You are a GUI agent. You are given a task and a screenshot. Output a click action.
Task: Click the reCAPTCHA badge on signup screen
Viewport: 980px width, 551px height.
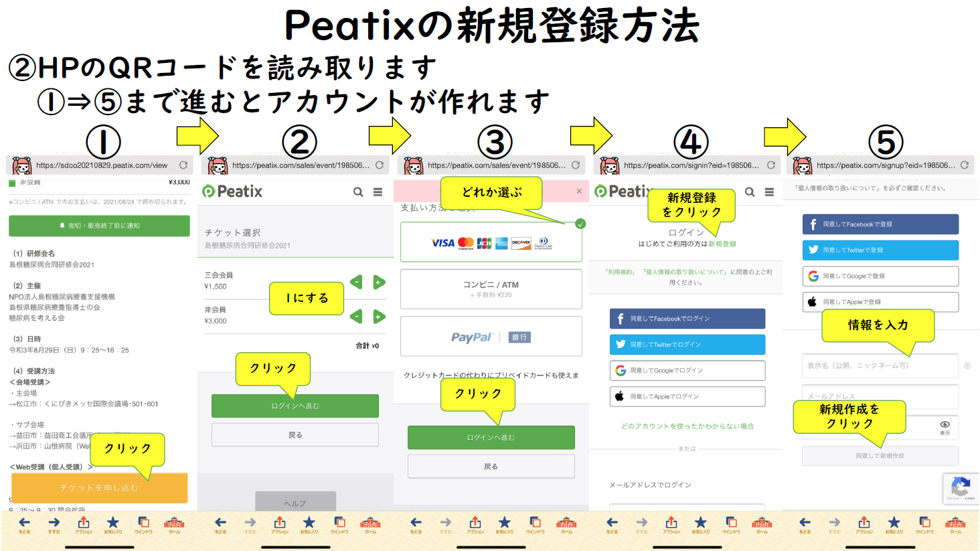click(x=961, y=489)
